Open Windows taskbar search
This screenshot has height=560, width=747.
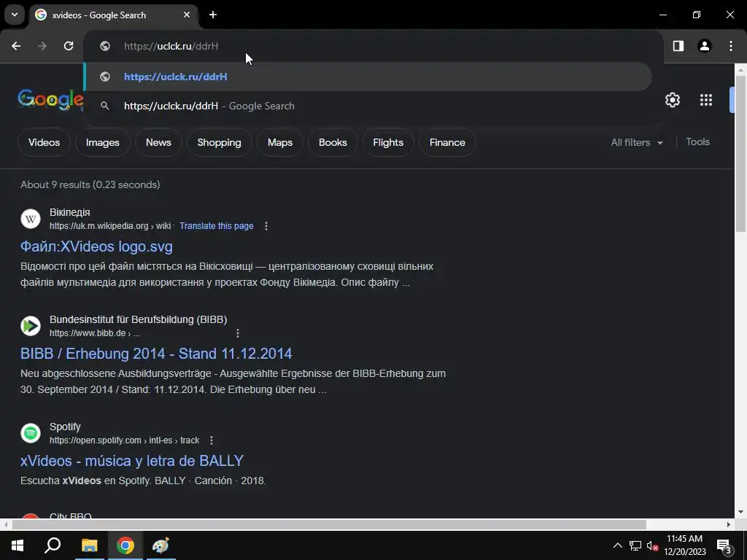coord(53,545)
